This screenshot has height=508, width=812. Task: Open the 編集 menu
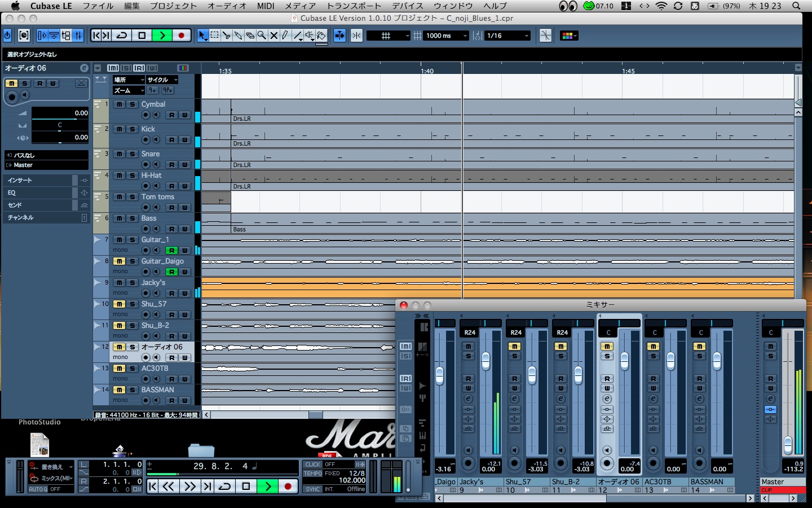coord(132,6)
